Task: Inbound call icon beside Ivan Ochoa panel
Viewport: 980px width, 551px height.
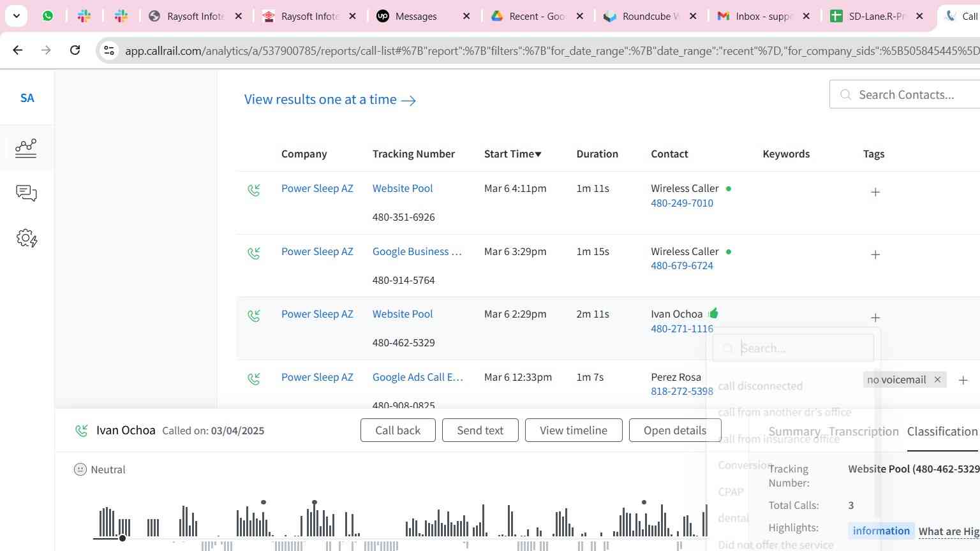Action: click(81, 430)
